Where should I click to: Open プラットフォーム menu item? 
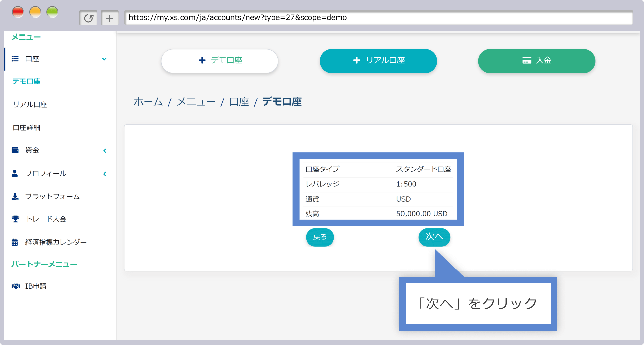[53, 196]
